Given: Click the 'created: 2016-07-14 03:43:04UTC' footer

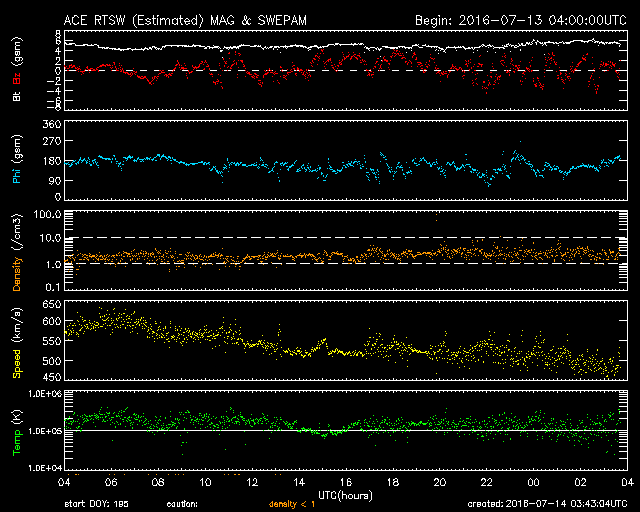Looking at the screenshot, I should 547,504.
